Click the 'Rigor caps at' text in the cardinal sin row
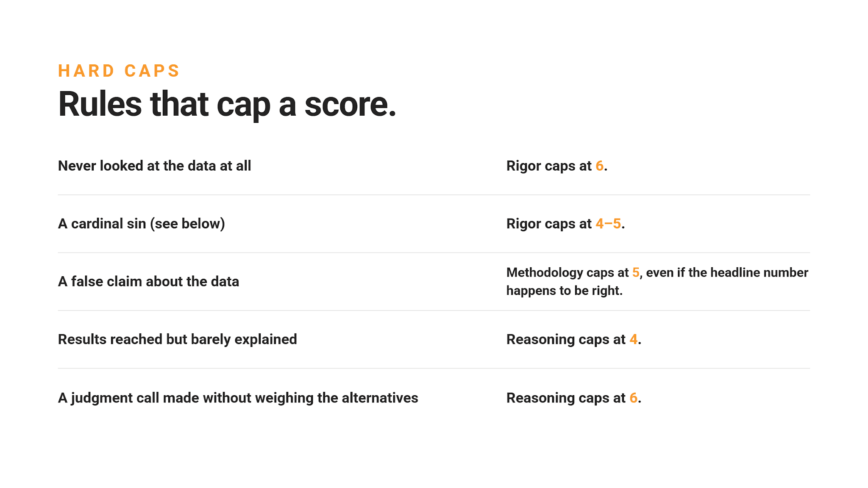 [549, 224]
